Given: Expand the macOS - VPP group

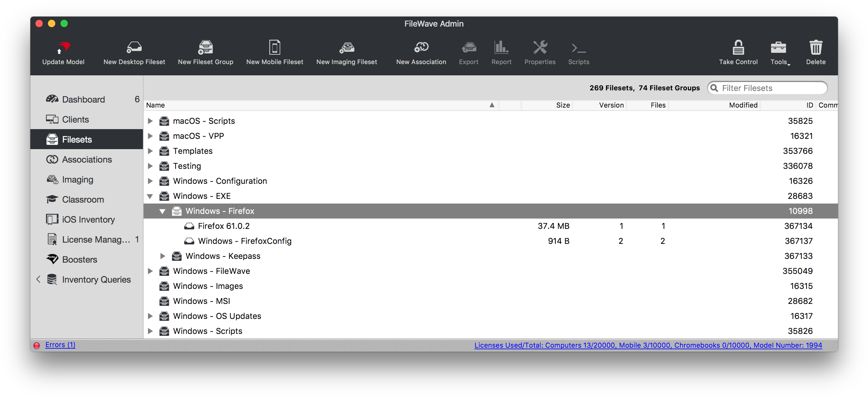Looking at the screenshot, I should point(150,136).
